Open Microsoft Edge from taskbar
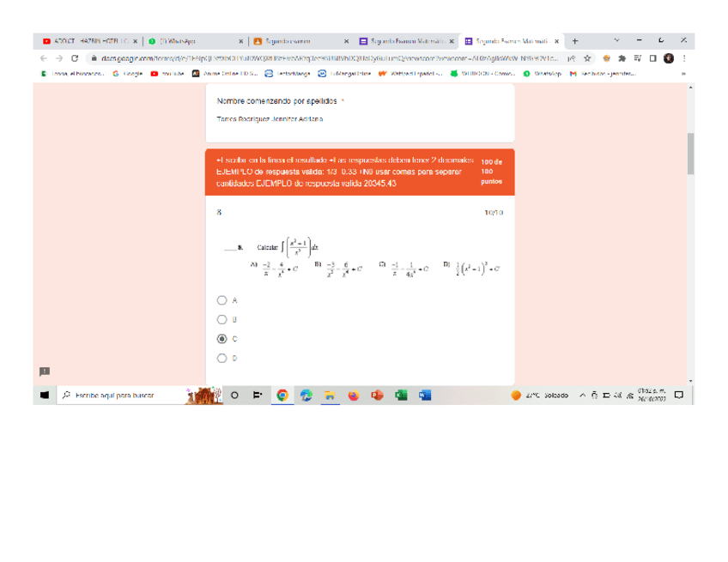Screen dimensions: 728x562 (x=306, y=395)
